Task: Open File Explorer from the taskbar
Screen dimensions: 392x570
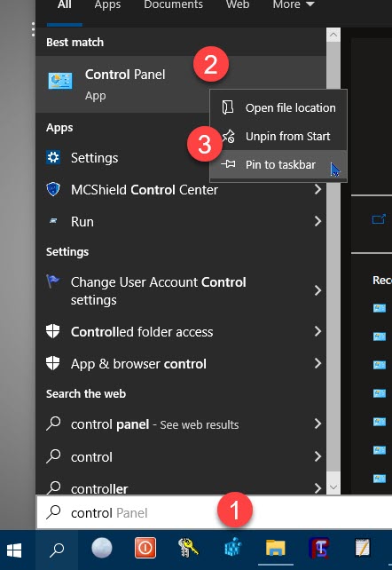Action: (276, 548)
